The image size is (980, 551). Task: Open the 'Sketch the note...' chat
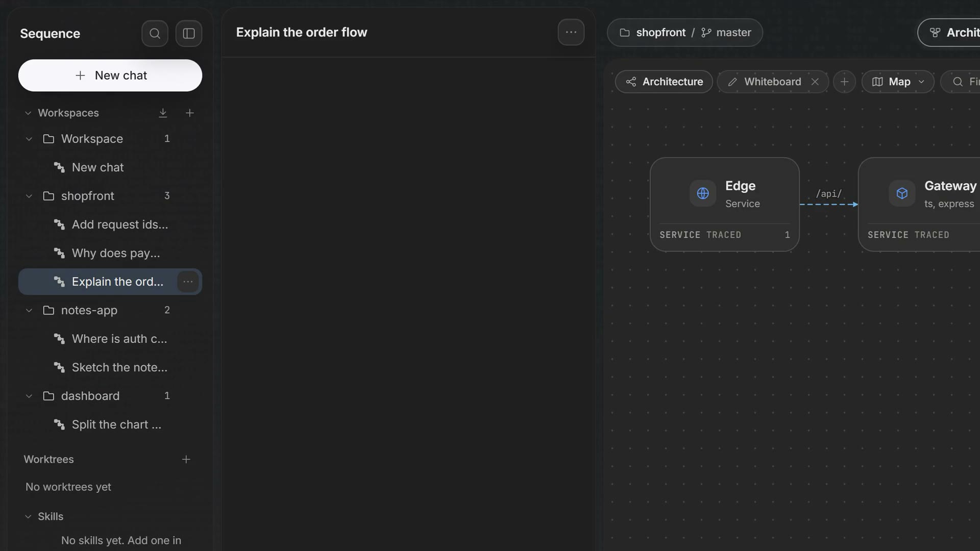tap(110, 367)
